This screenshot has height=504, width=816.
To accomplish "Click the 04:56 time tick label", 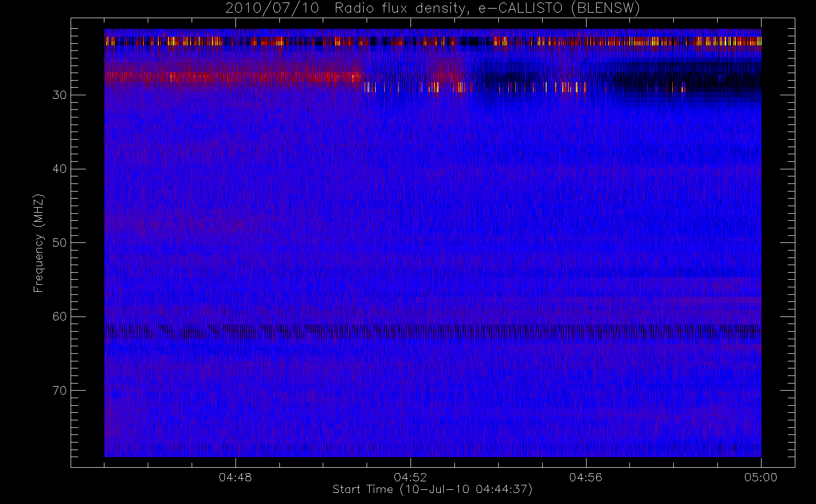I will point(586,477).
